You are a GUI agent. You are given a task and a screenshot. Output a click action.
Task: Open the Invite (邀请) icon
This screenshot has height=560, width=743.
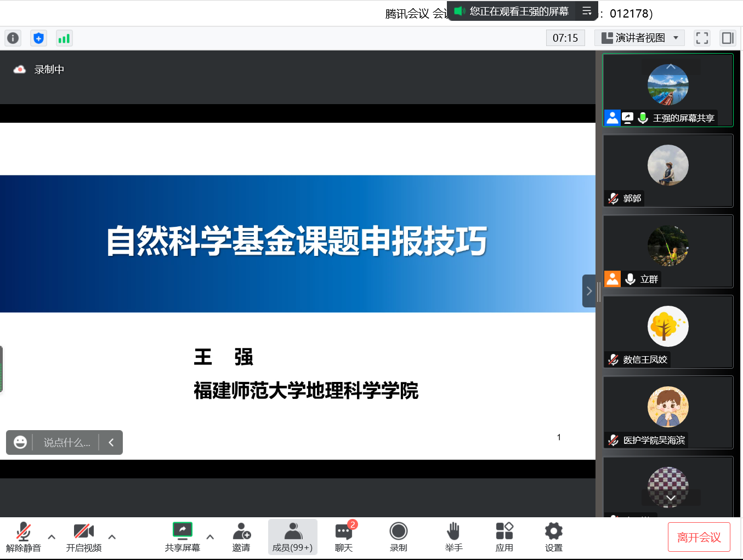[241, 536]
